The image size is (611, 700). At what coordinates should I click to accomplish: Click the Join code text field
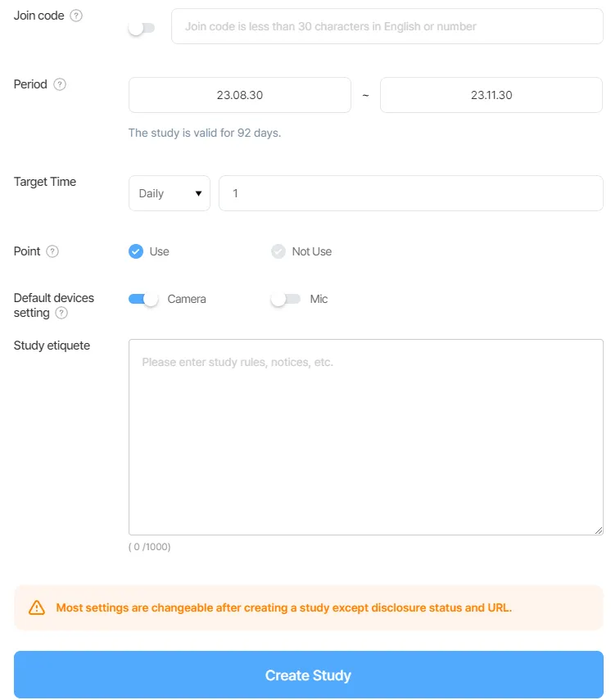tap(387, 27)
